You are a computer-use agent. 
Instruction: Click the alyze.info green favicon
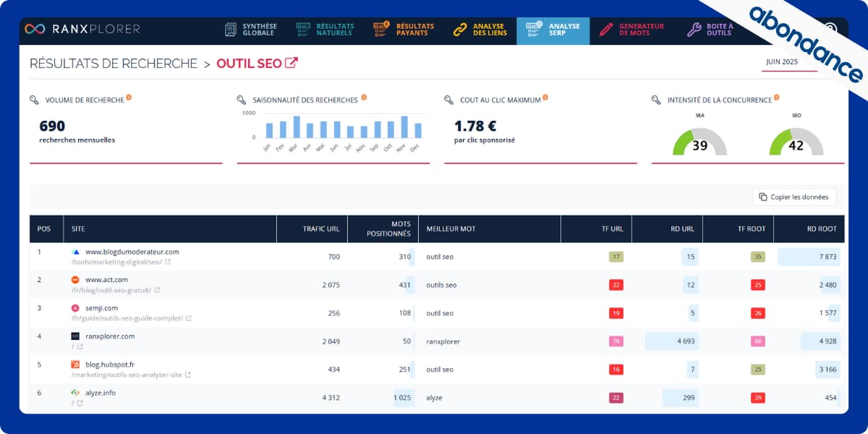pyautogui.click(x=75, y=393)
